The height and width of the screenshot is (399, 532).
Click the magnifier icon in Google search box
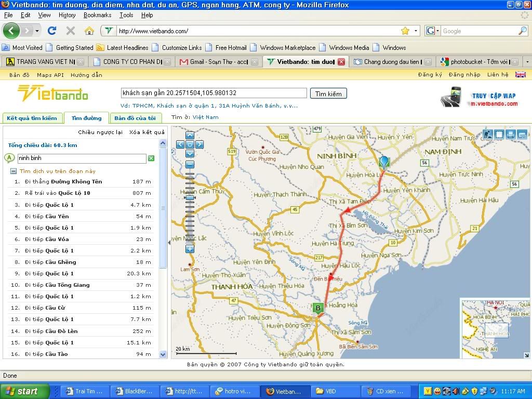tap(523, 31)
